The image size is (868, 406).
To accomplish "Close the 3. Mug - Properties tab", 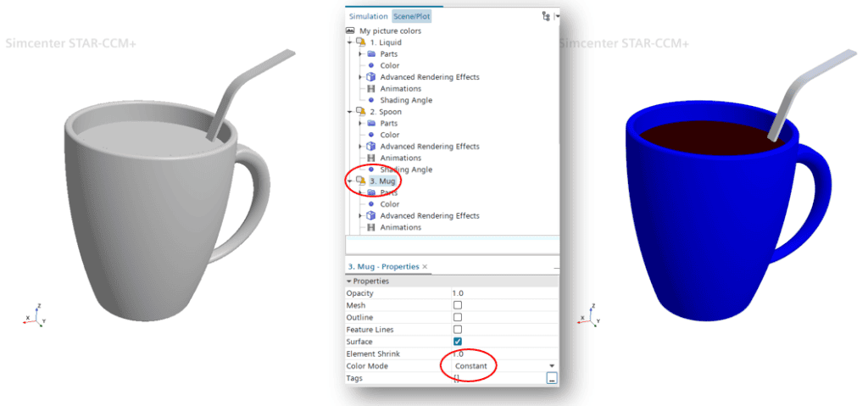I will tap(425, 267).
